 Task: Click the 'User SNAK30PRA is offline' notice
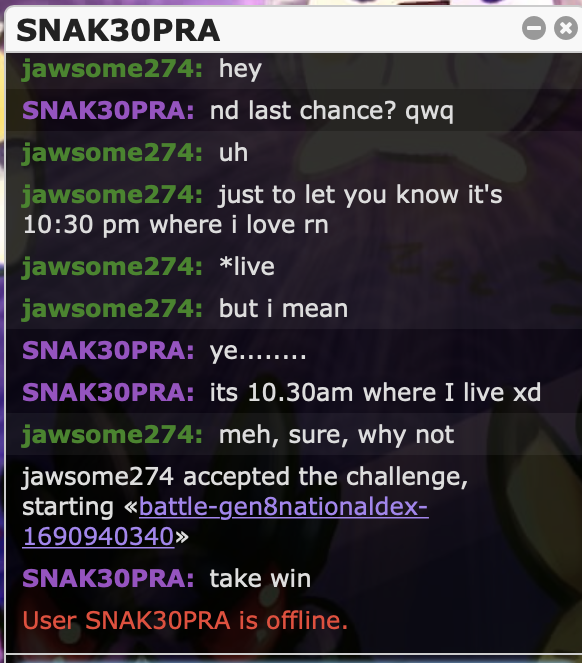(x=185, y=620)
